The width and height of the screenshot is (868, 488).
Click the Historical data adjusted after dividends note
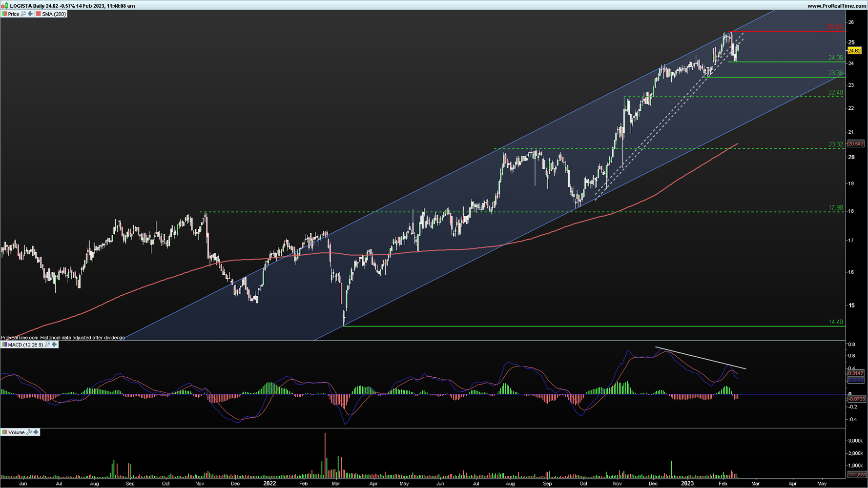click(x=83, y=337)
